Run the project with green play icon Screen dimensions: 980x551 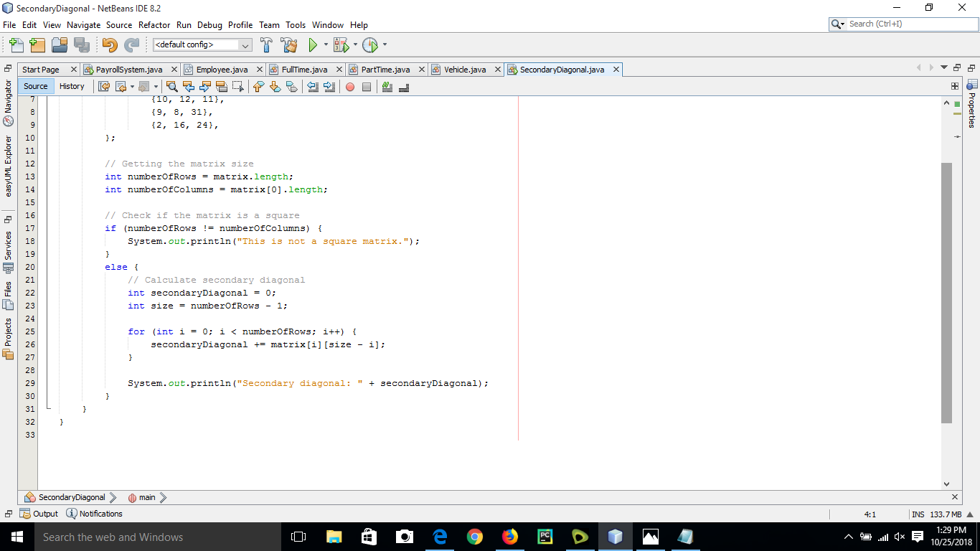tap(313, 45)
